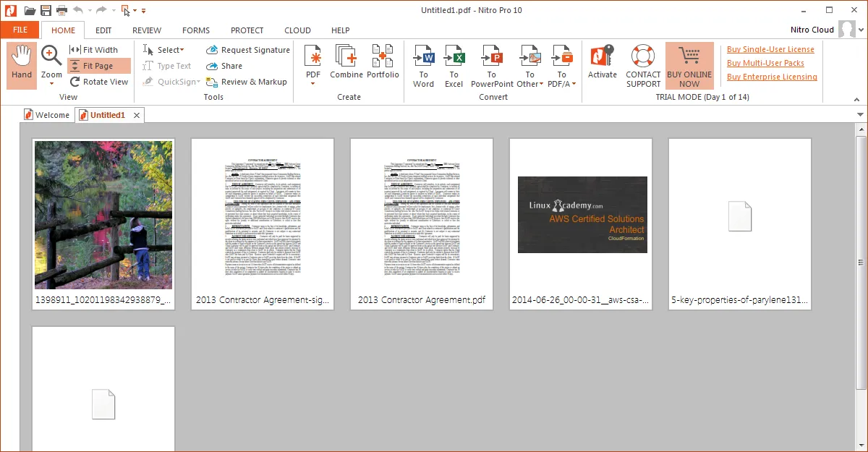Open the Select tool dropdown
The width and height of the screenshot is (868, 452).
coord(167,49)
